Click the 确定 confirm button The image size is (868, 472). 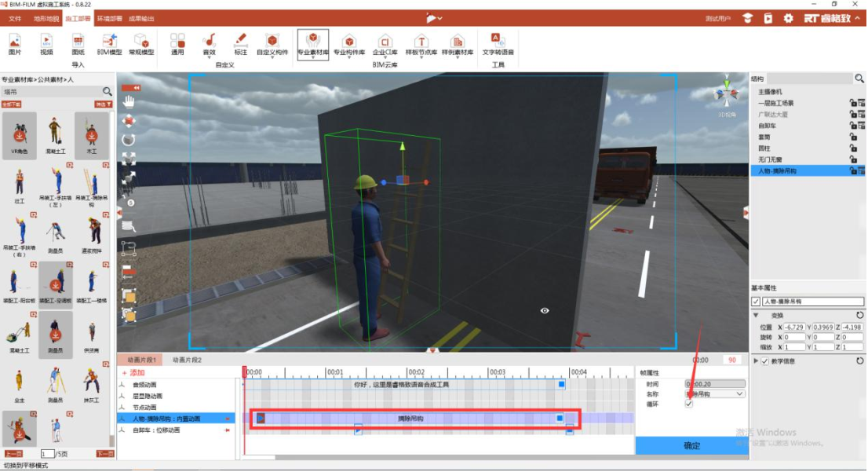click(692, 445)
